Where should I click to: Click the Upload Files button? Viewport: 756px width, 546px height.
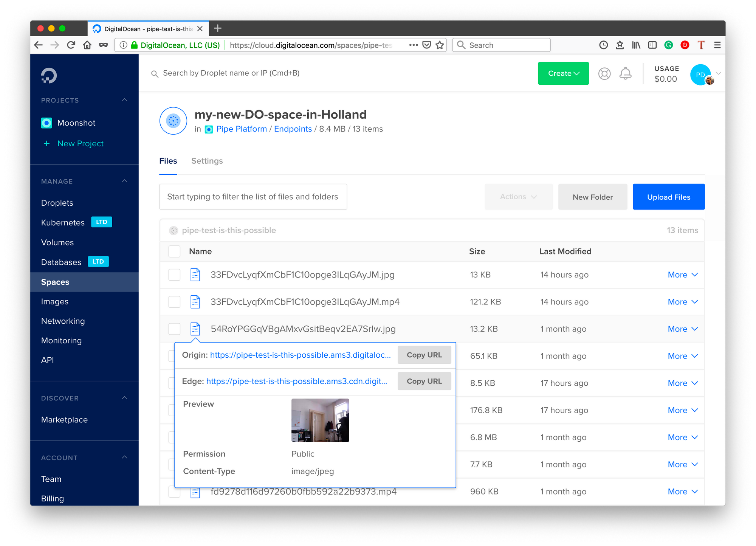tap(669, 197)
